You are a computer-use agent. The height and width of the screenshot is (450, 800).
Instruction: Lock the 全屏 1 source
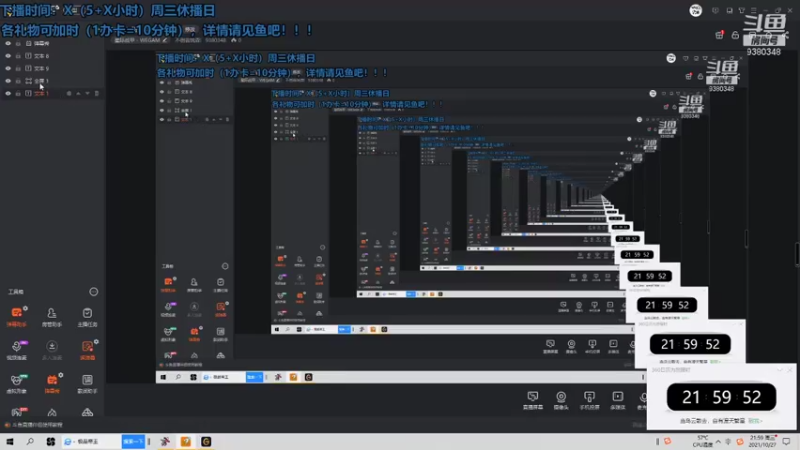(18, 81)
